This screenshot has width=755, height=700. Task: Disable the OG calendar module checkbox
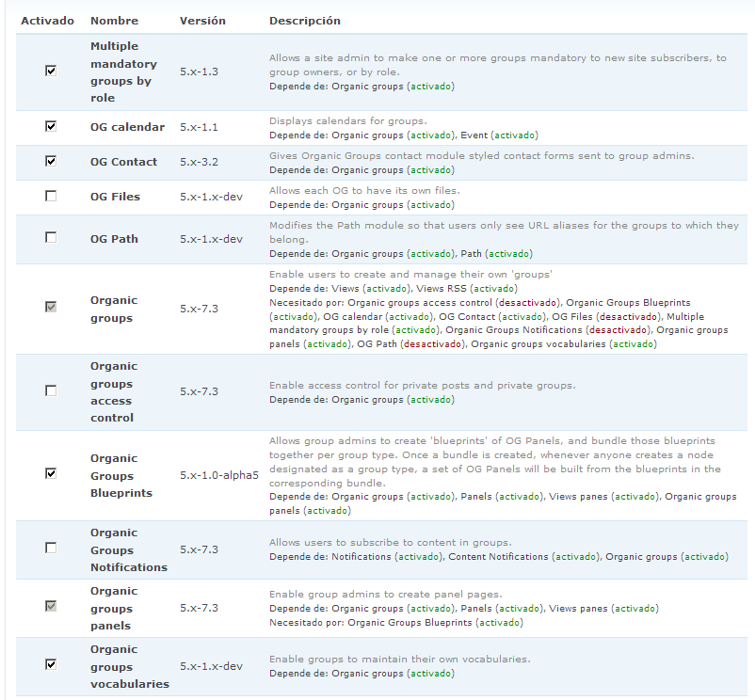(51, 126)
